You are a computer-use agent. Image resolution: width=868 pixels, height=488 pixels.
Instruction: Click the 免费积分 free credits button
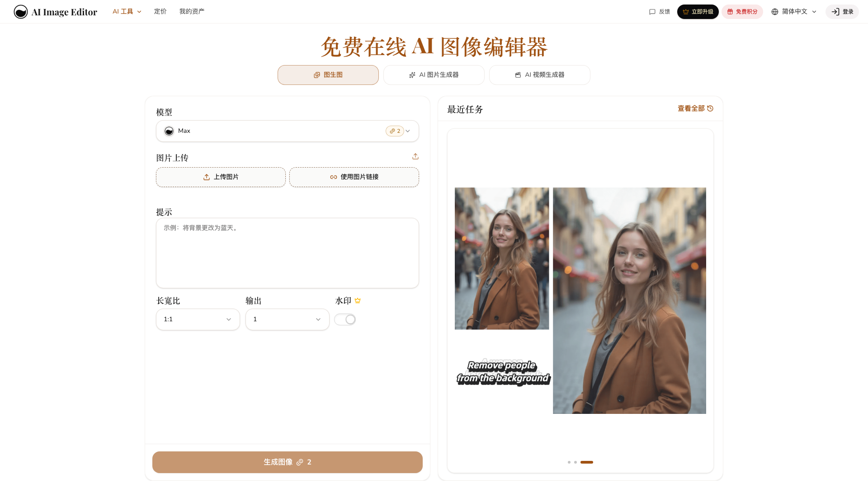pos(742,12)
